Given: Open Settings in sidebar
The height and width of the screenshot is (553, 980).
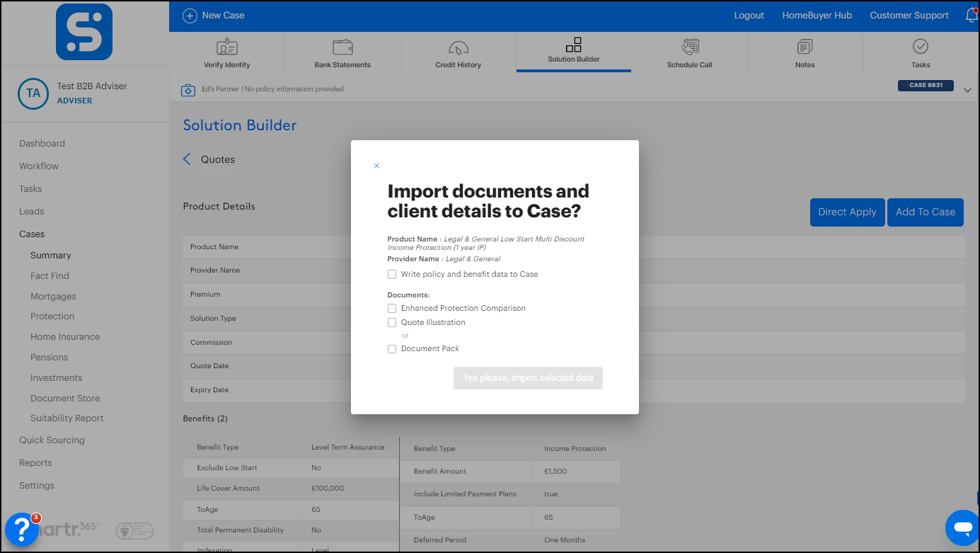Looking at the screenshot, I should click(37, 486).
